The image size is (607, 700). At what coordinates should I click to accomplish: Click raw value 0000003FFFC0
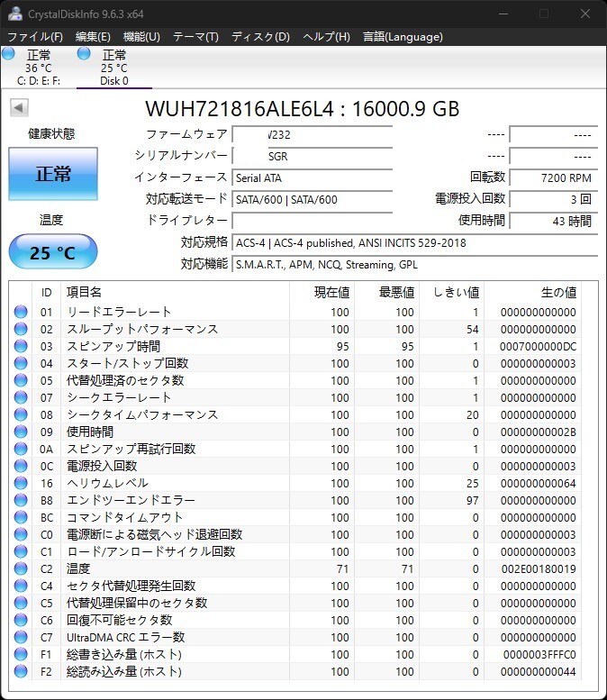pyautogui.click(x=539, y=654)
